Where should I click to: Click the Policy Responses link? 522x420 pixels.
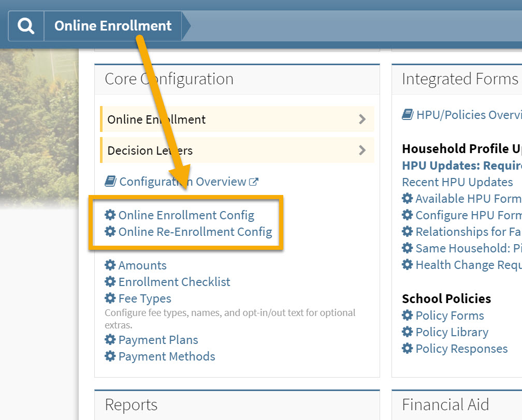461,349
